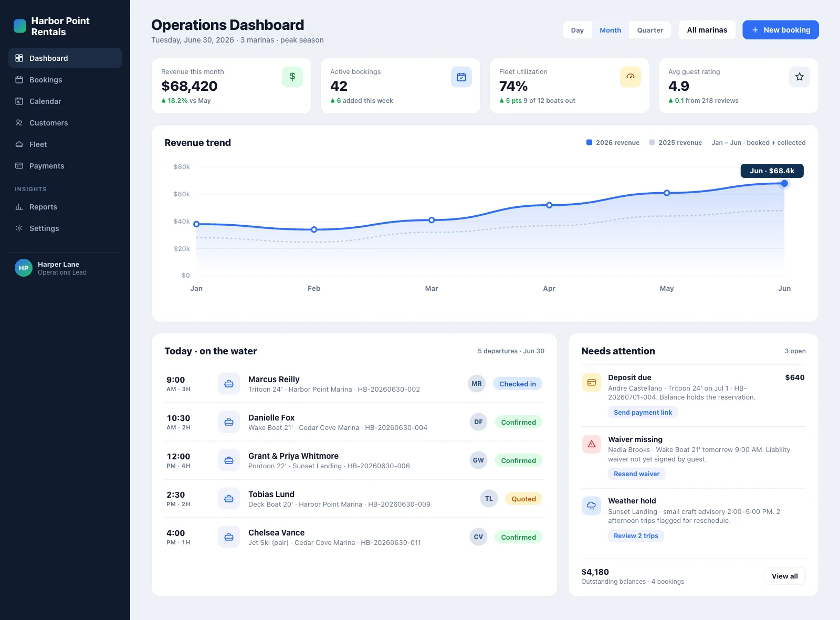Open Reports under Insights

(x=65, y=207)
